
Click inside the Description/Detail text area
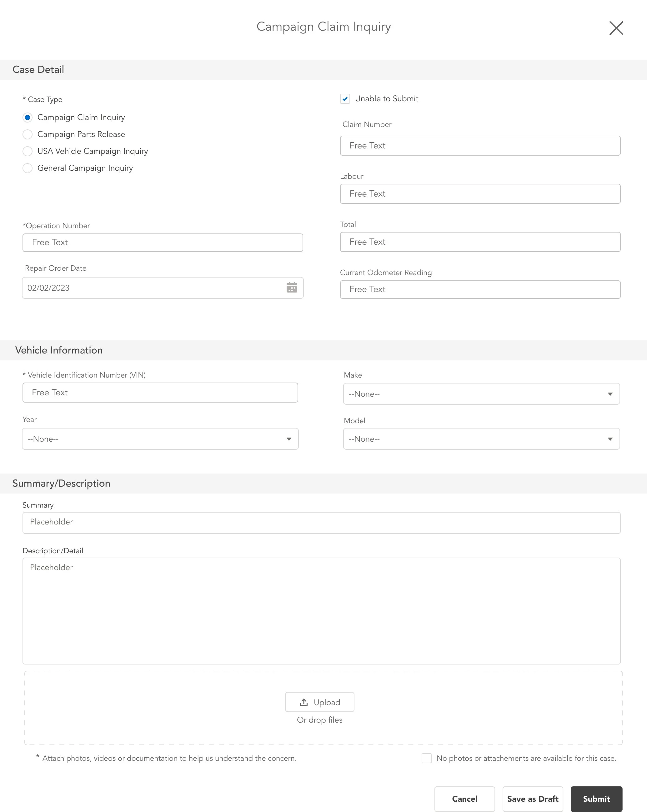point(321,611)
